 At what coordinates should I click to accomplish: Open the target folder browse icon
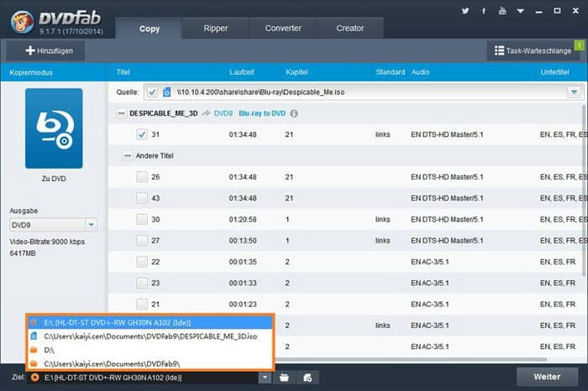pos(284,378)
